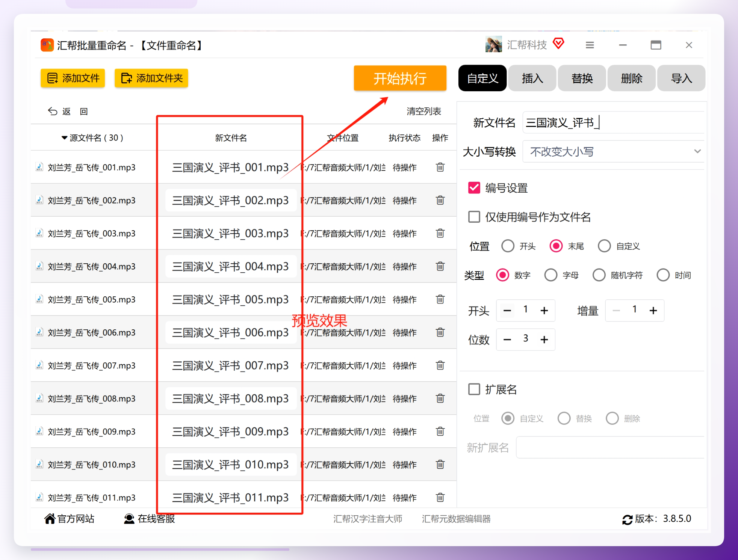
Task: Switch to the 插入 tab
Action: point(532,78)
